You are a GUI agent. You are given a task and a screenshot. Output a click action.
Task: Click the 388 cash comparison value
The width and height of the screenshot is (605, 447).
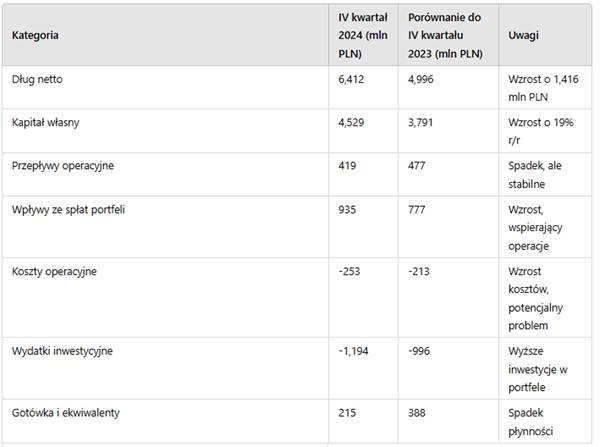[418, 413]
